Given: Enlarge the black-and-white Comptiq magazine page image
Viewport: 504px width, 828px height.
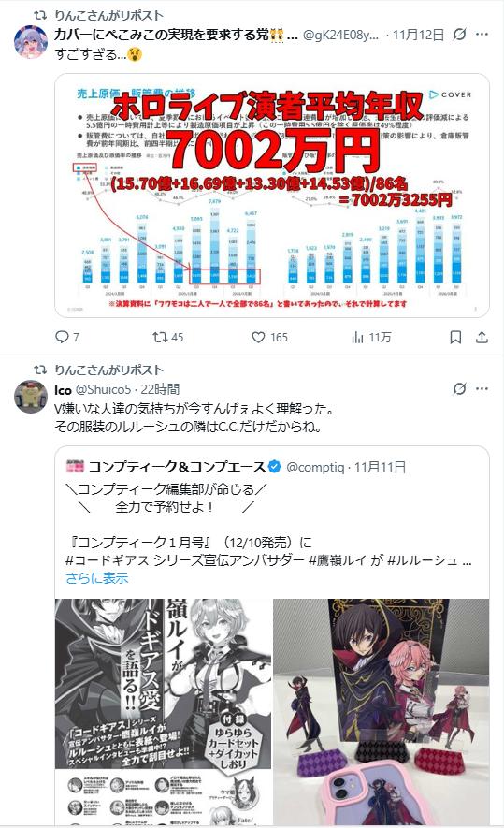Looking at the screenshot, I should tap(163, 711).
